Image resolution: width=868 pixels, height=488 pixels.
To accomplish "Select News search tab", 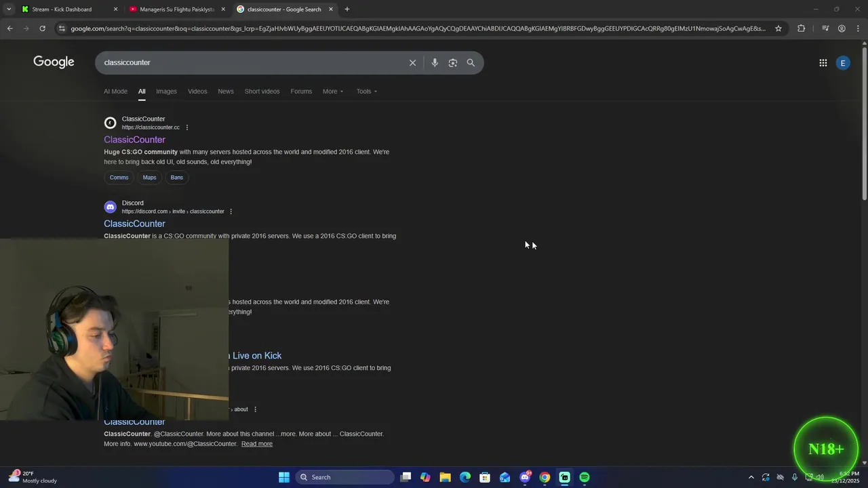I will 226,91.
